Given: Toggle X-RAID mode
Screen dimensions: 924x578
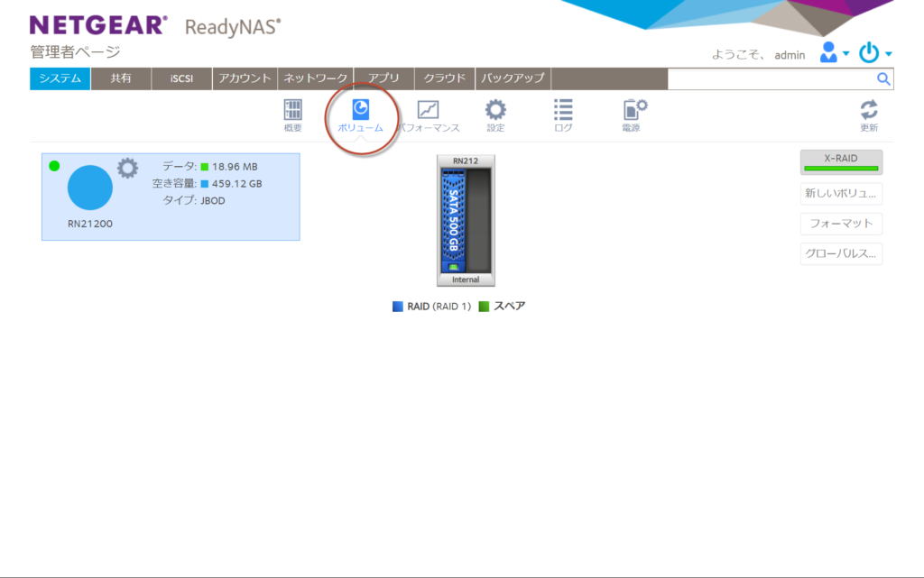Looking at the screenshot, I should click(840, 162).
